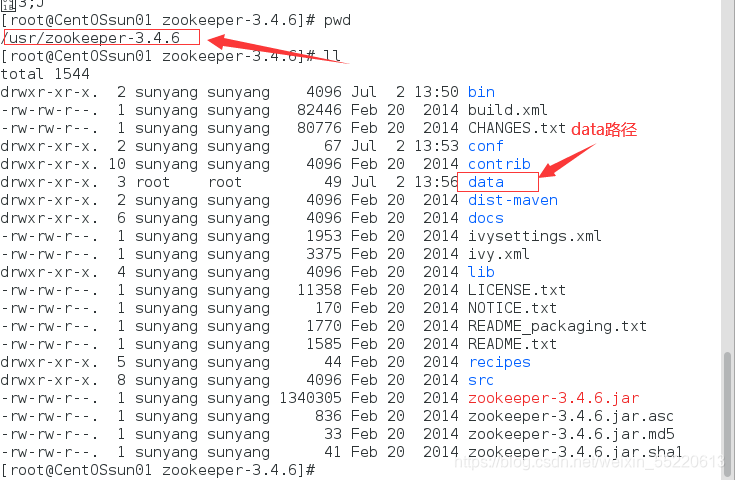Viewport: 735px width, 480px height.
Task: Select the 'conf' directory name
Action: (x=486, y=146)
